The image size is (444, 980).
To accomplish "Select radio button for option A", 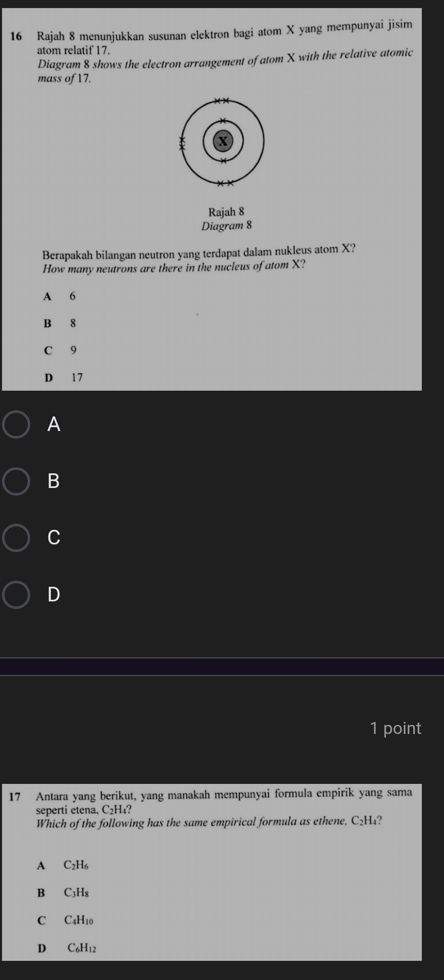I will pyautogui.click(x=16, y=425).
